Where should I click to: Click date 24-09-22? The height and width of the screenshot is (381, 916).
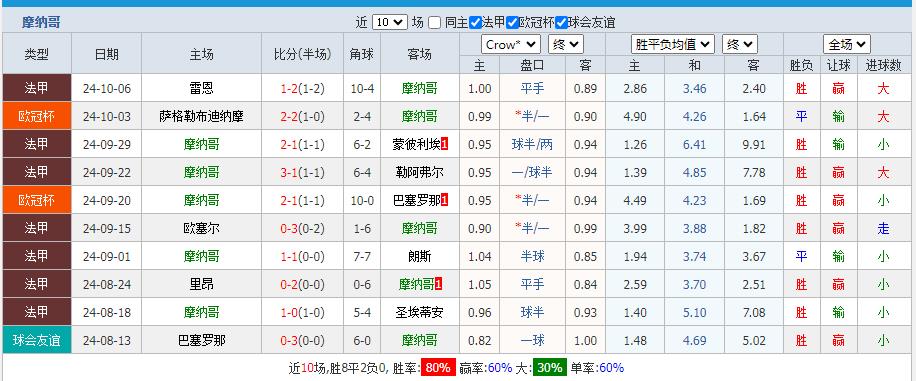[x=106, y=173]
